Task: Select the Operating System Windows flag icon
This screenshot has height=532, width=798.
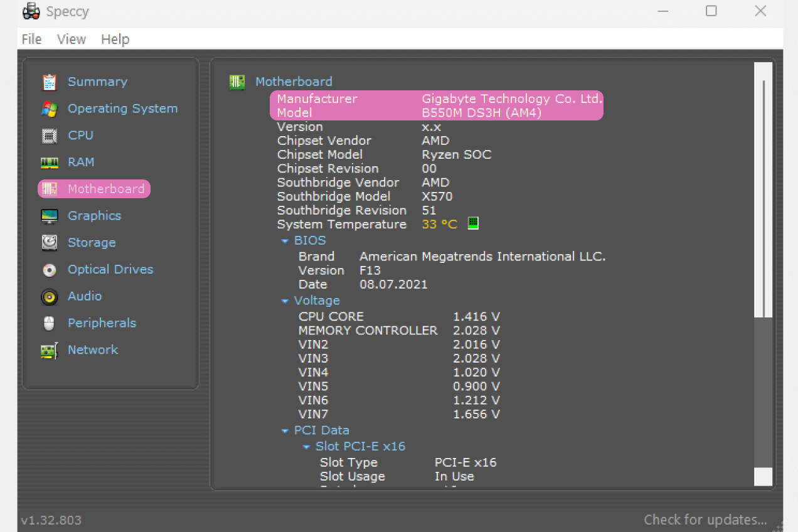Action: [x=50, y=109]
